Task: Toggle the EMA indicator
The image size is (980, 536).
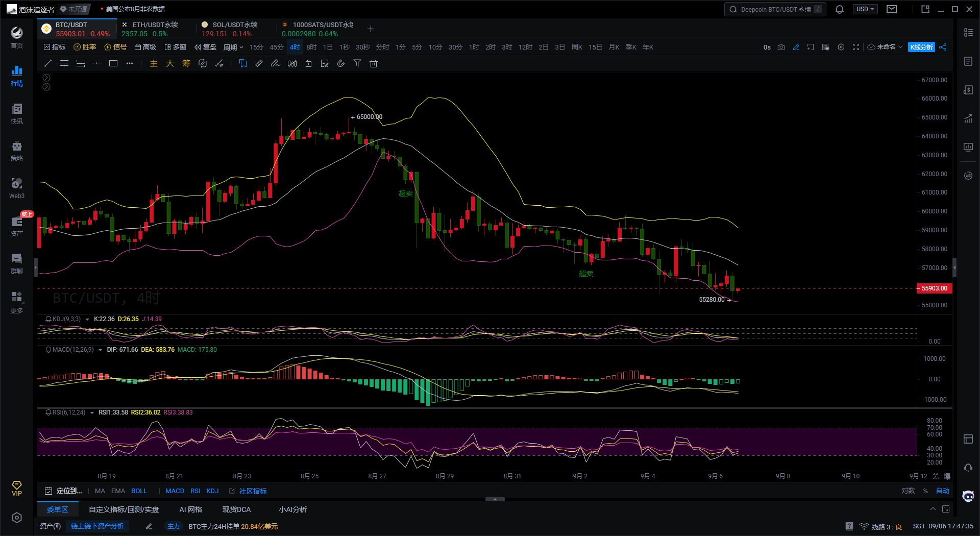Action: [x=118, y=491]
